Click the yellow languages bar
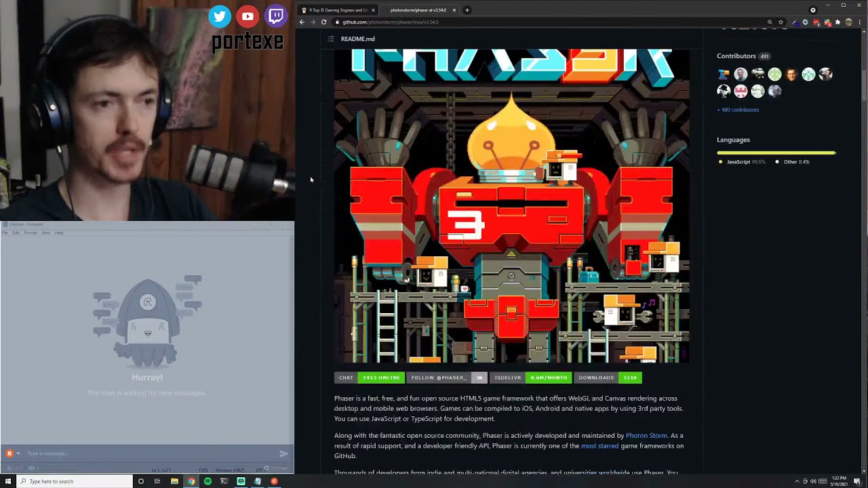This screenshot has width=868, height=488. pos(776,153)
